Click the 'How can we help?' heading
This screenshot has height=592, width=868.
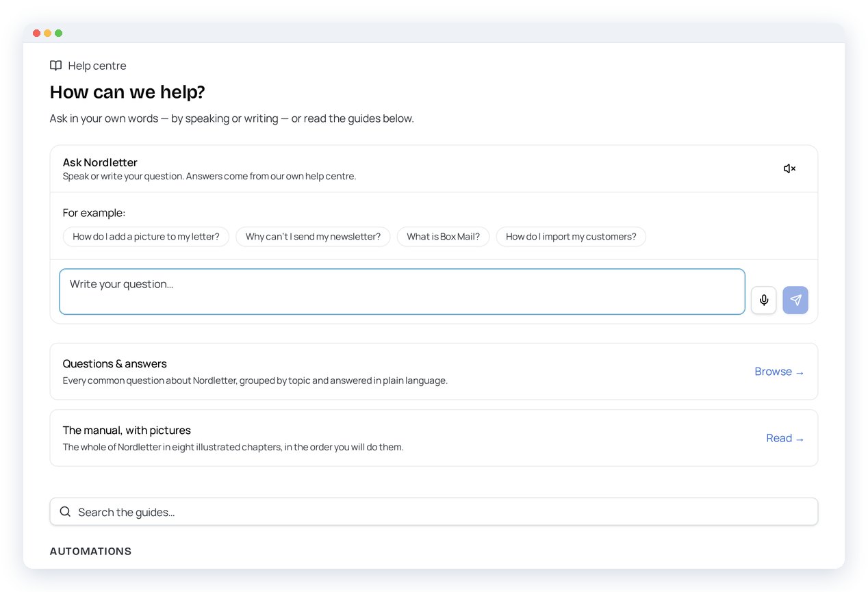pyautogui.click(x=127, y=92)
